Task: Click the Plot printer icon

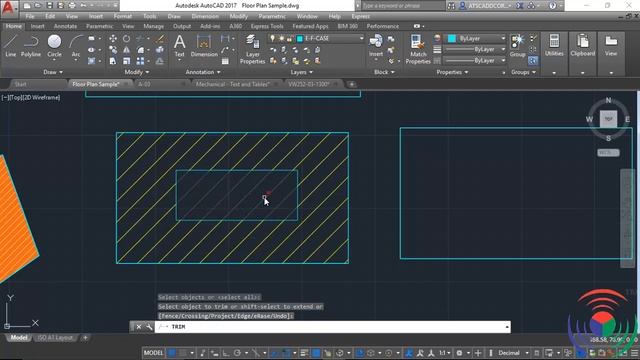Action: click(72, 6)
